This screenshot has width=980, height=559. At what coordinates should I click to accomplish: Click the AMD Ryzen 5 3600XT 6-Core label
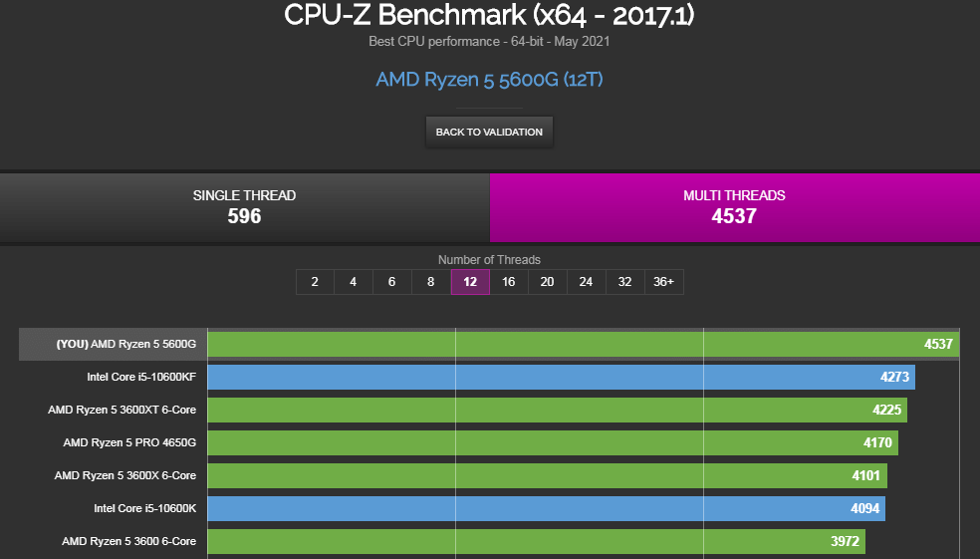tap(122, 410)
